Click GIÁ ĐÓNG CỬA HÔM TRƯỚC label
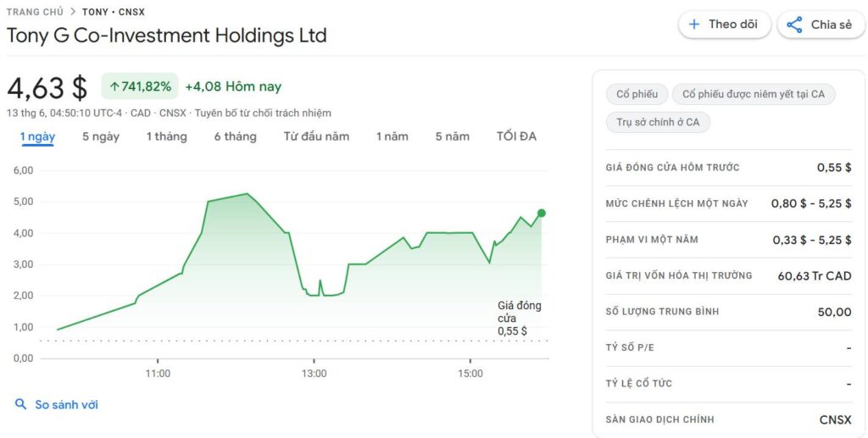Viewport: 868px width, 438px height. pyautogui.click(x=672, y=168)
